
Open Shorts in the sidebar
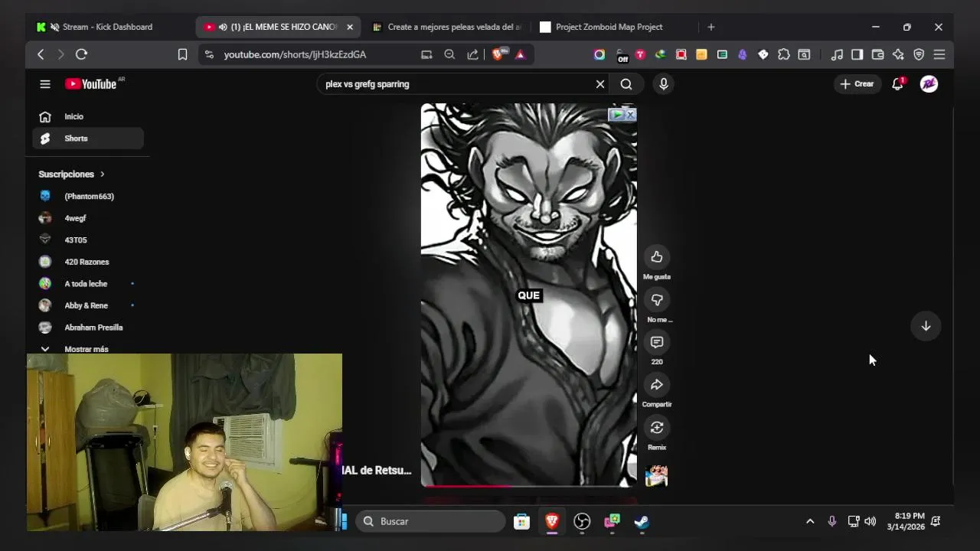tap(88, 139)
